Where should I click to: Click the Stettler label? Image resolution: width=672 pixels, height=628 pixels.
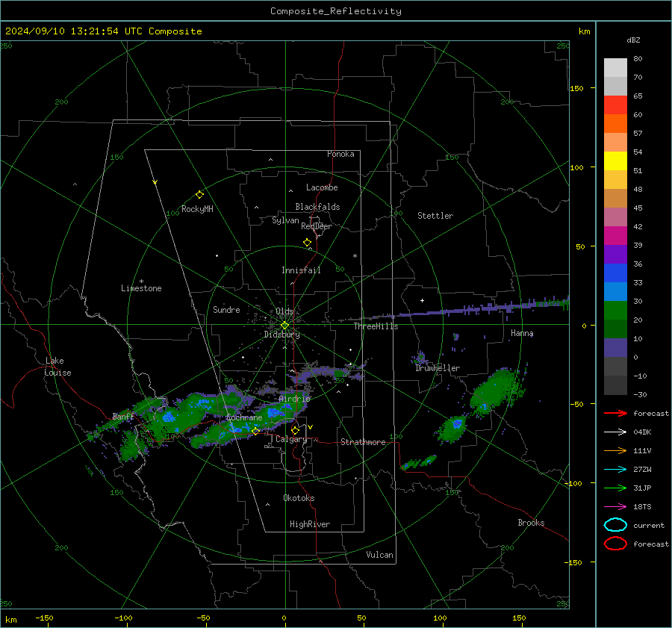coord(435,216)
